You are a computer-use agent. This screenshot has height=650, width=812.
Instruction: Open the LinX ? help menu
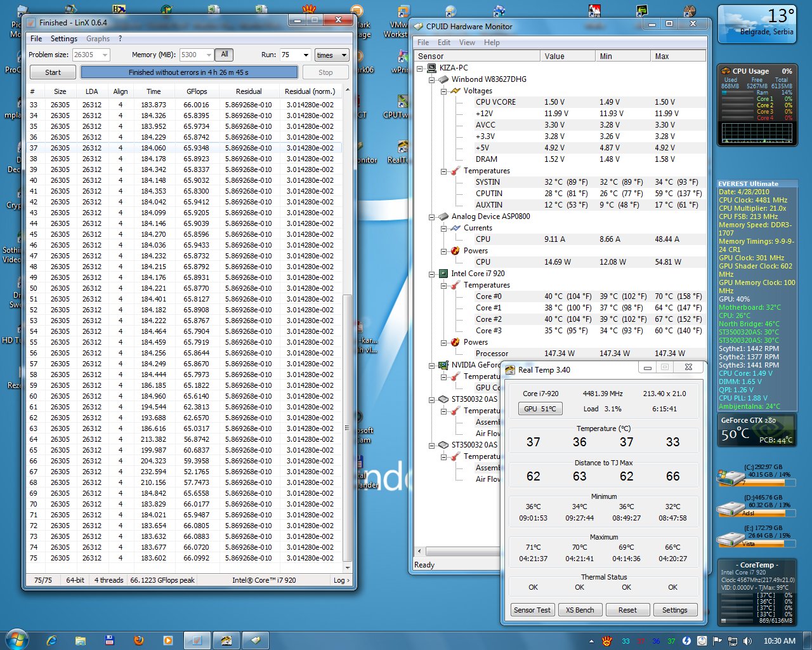[x=120, y=39]
